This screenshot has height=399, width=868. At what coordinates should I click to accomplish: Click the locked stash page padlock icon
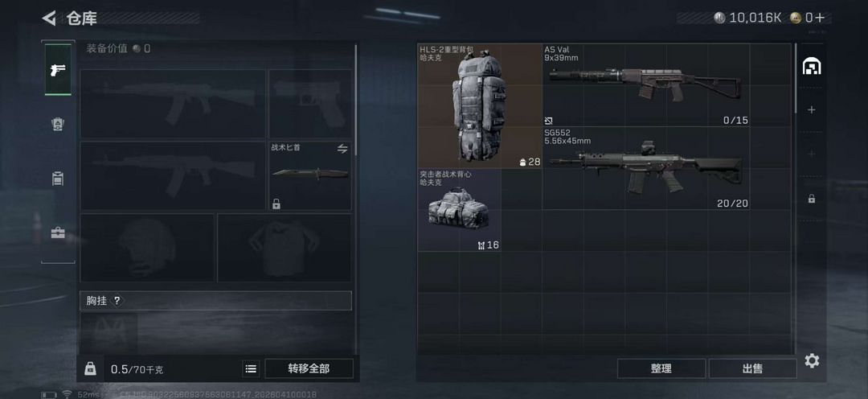pyautogui.click(x=812, y=199)
